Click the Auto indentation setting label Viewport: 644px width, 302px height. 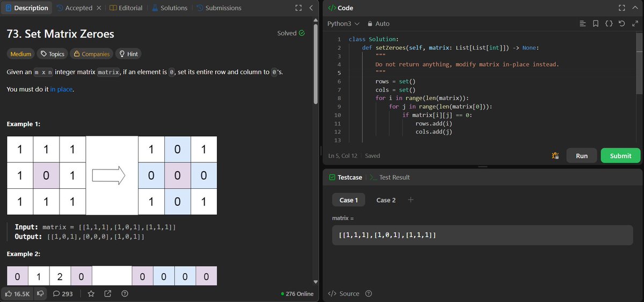pyautogui.click(x=382, y=24)
